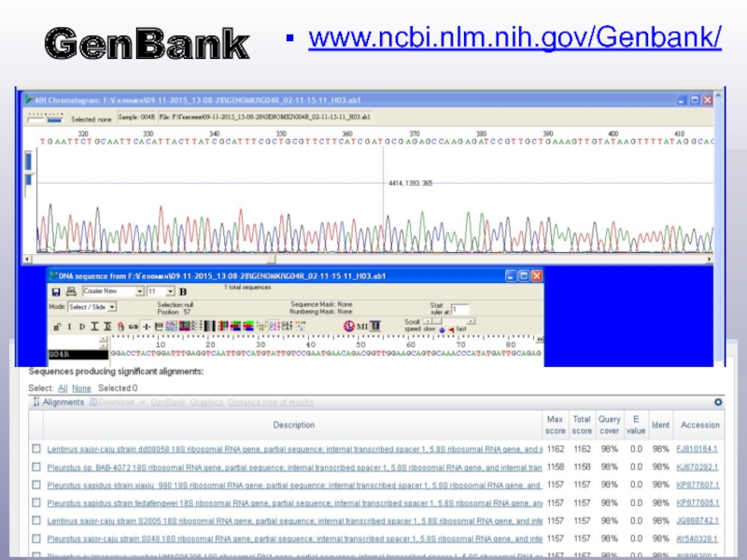Click the save floppy icon in DNA sequence window
747x560 pixels.
(56, 292)
